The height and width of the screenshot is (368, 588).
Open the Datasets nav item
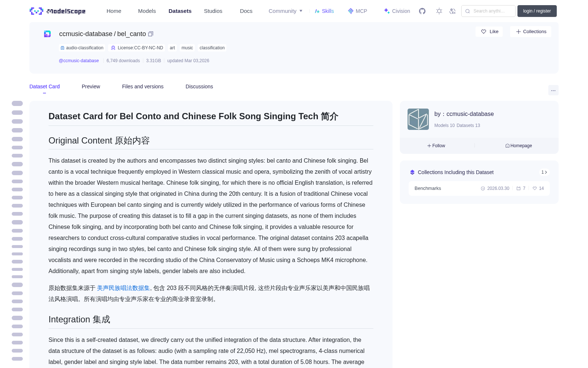click(x=180, y=11)
